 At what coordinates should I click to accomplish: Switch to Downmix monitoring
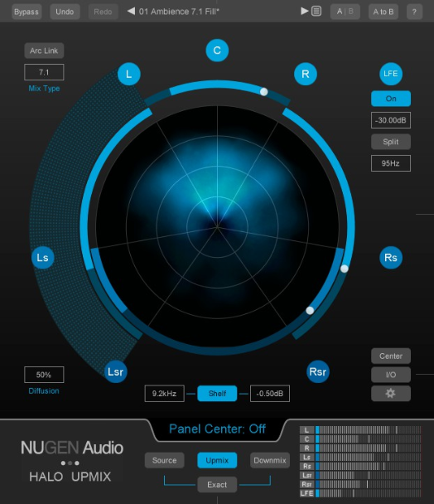(270, 460)
